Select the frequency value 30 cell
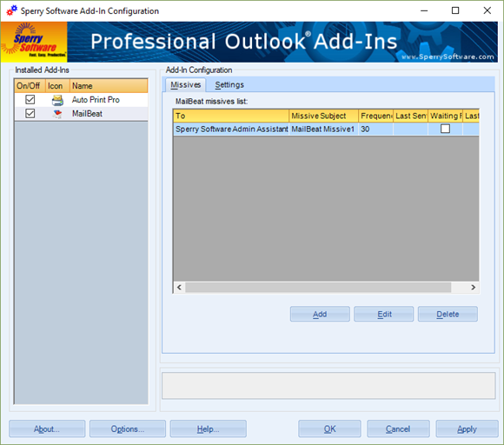 tap(375, 129)
